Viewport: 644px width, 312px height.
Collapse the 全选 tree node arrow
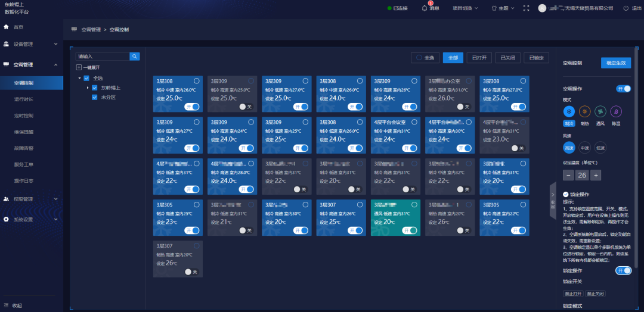coord(80,78)
